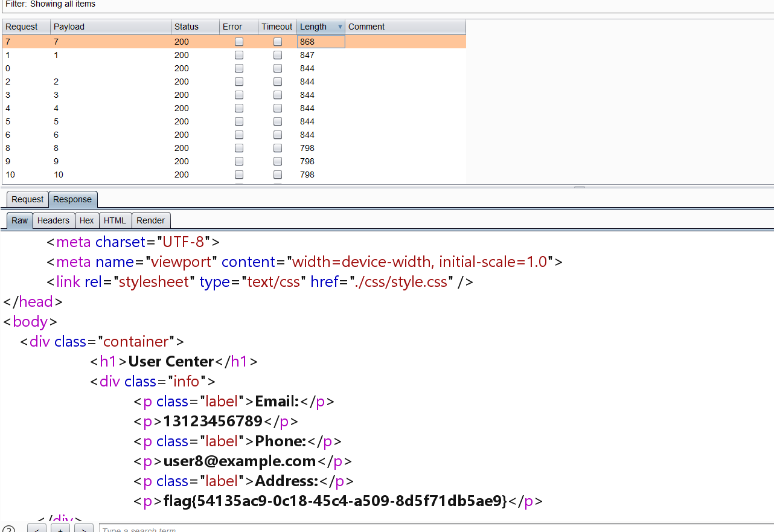The height and width of the screenshot is (532, 774).
Task: Go to previous search match button
Action: click(36, 529)
